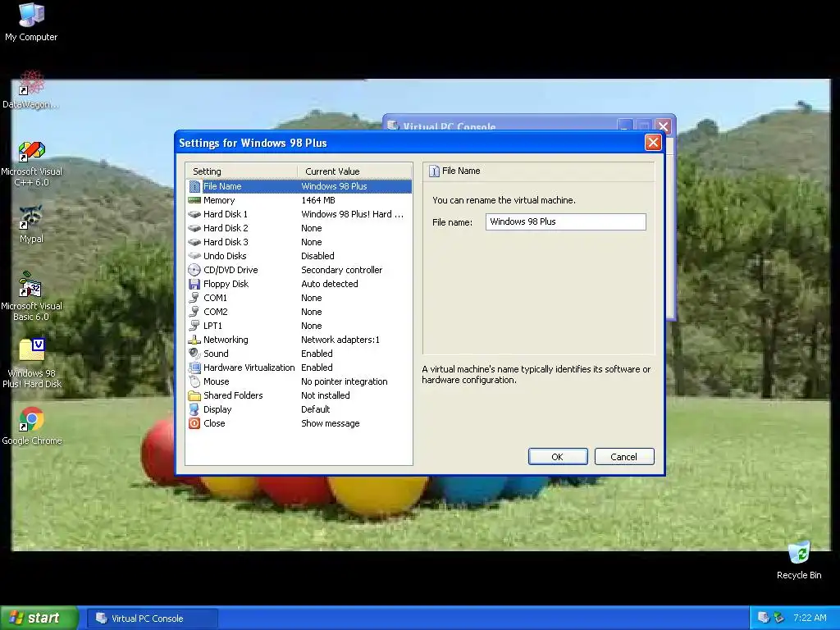This screenshot has height=630, width=840.
Task: Click the Floppy Disk icon
Action: coord(194,284)
